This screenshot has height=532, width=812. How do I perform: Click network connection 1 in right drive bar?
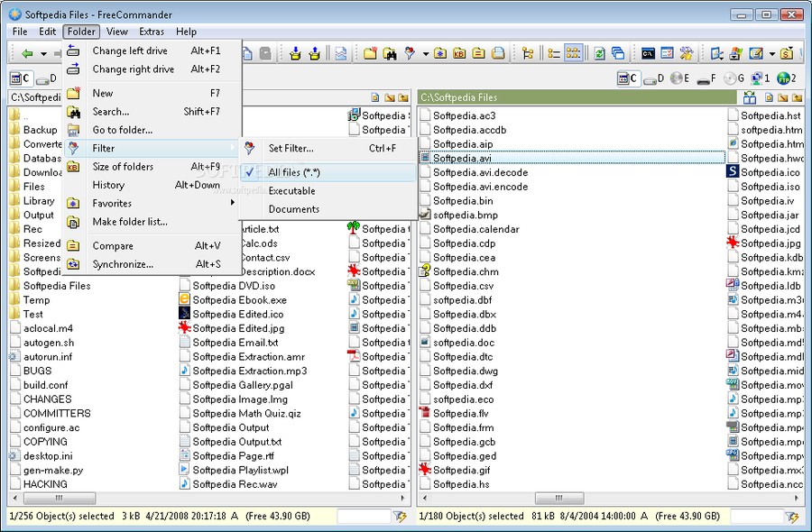click(x=761, y=78)
